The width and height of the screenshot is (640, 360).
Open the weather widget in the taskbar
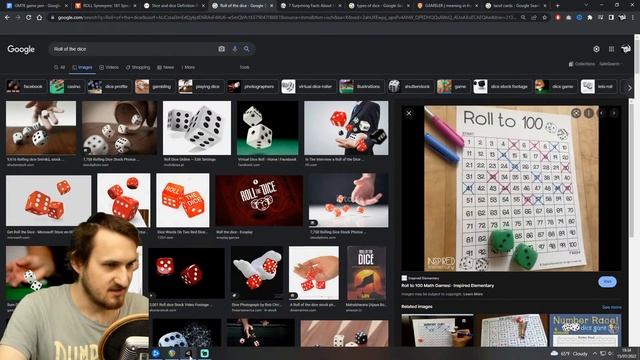coord(569,353)
